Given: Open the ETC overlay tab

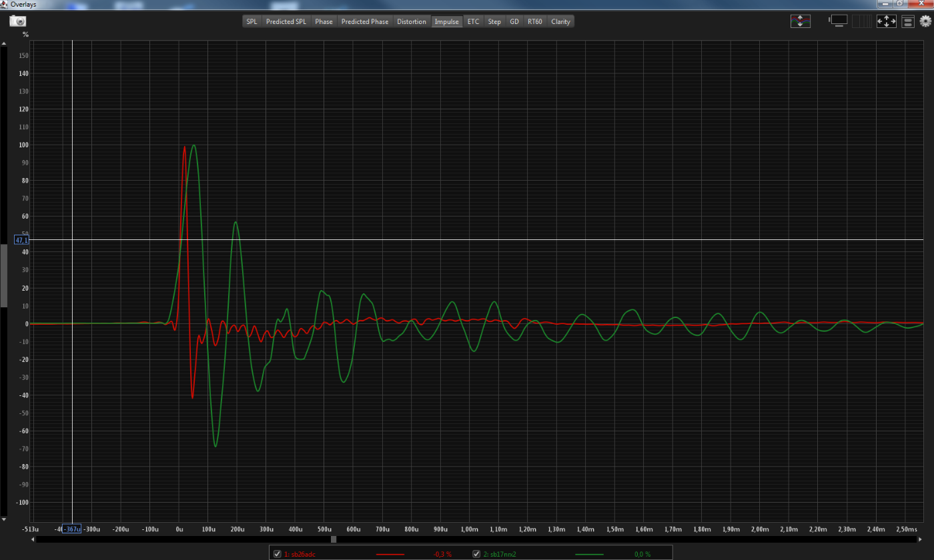Looking at the screenshot, I should 473,21.
